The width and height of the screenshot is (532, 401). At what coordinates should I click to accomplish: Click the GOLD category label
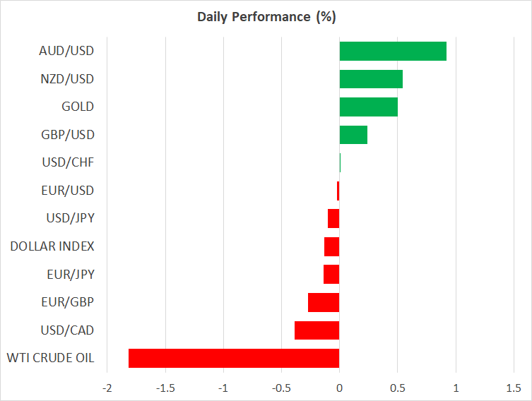[x=78, y=107]
